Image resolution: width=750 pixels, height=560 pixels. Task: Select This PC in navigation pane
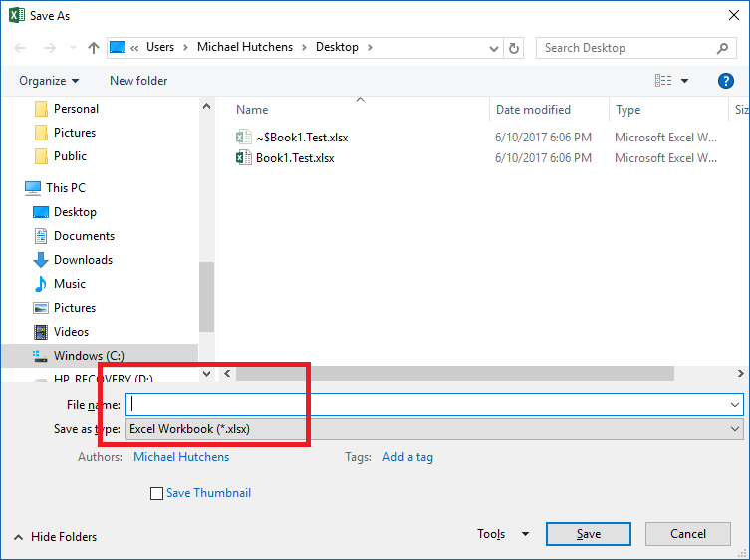(x=55, y=188)
